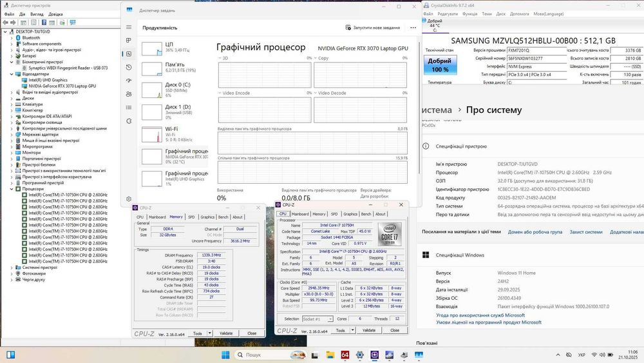Open Умови ліцензії на програмний продукт Microsoft link

tap(489, 322)
